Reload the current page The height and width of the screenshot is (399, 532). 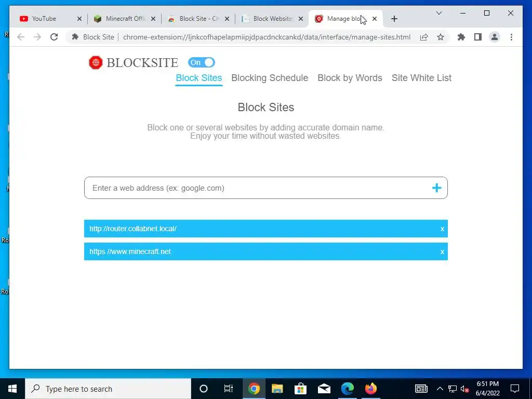pos(54,37)
